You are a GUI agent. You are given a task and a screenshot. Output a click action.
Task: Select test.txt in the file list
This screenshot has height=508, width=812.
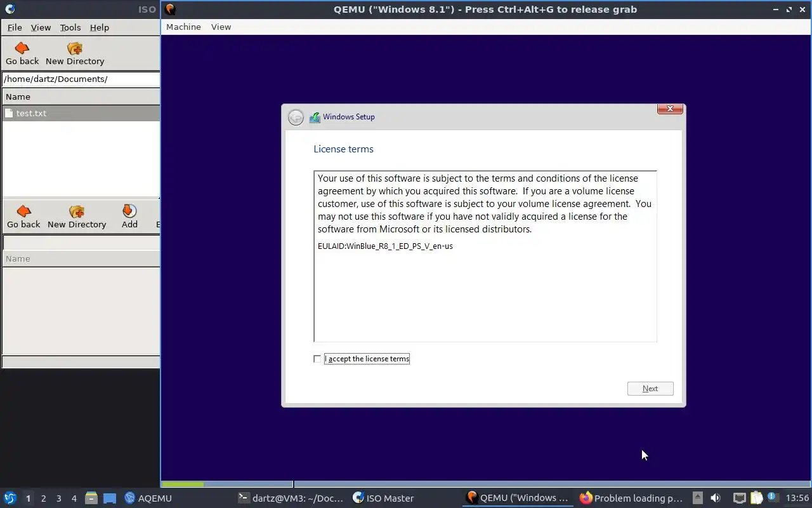tap(81, 113)
